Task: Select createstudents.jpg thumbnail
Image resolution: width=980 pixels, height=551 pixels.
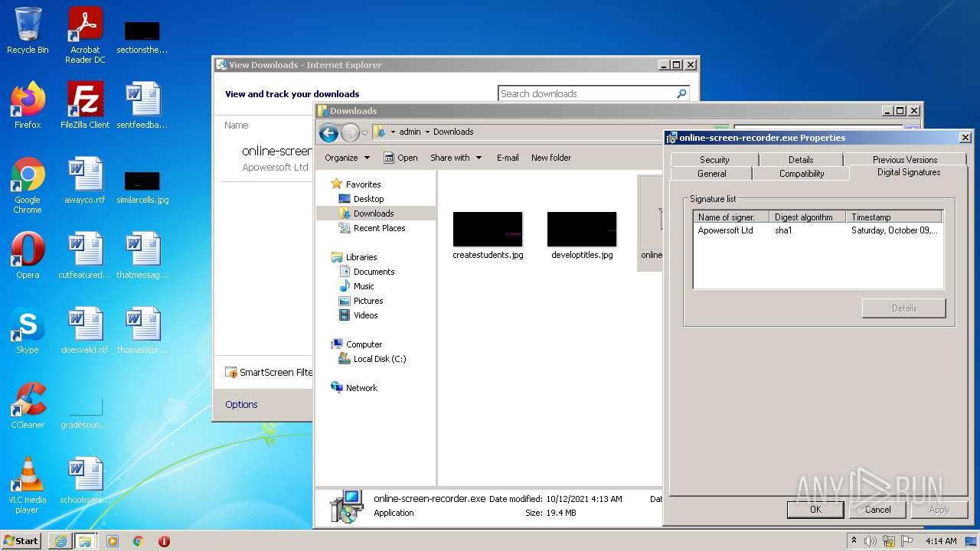Action: pyautogui.click(x=488, y=236)
